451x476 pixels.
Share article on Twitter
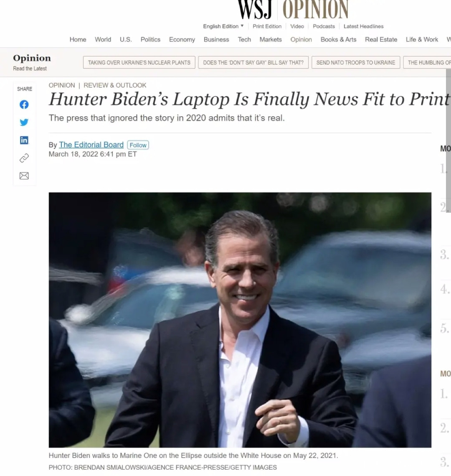[x=24, y=122]
